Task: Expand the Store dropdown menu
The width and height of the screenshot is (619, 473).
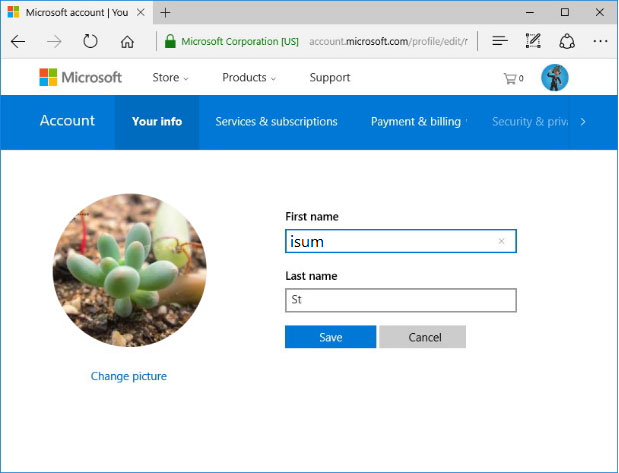Action: coord(171,78)
